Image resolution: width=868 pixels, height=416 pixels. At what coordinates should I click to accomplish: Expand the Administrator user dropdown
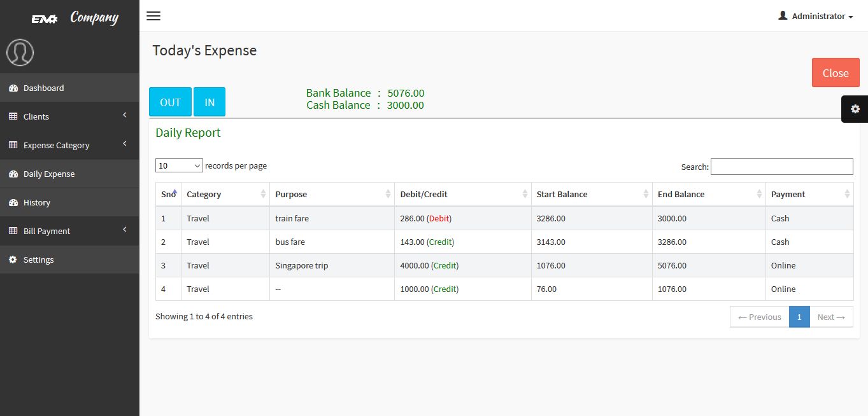point(816,16)
